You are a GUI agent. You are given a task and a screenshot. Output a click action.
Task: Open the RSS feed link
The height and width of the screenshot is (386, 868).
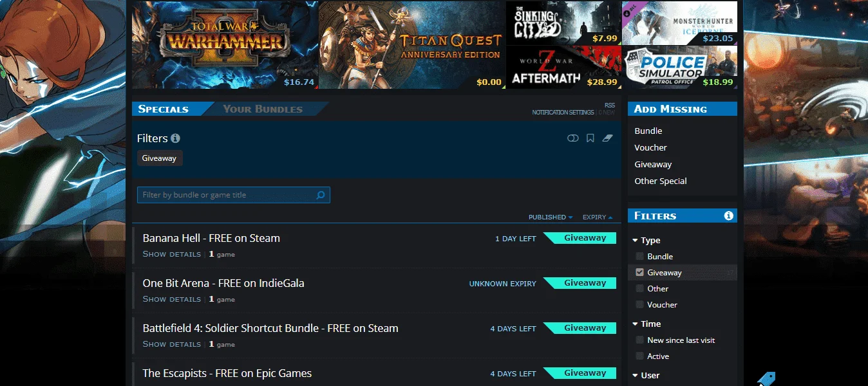coord(610,106)
